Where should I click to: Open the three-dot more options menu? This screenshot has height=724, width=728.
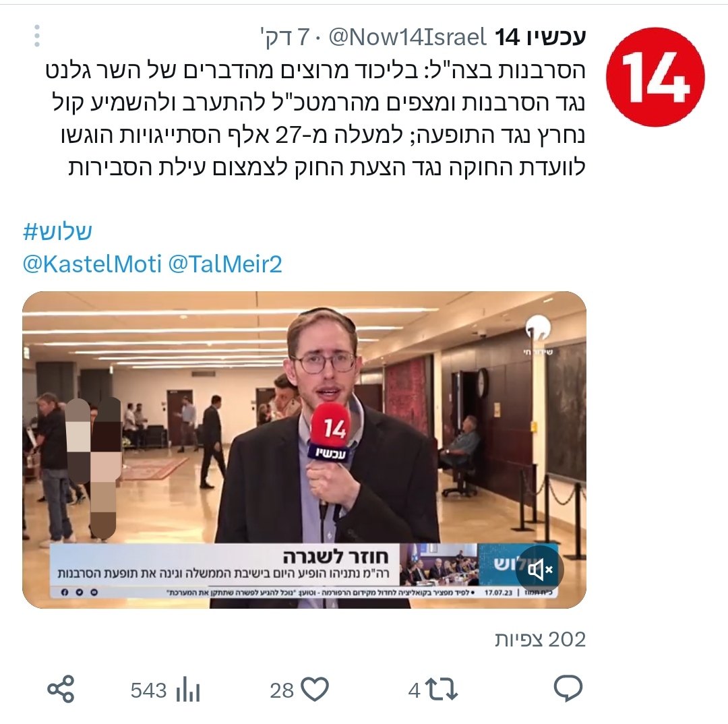(37, 36)
